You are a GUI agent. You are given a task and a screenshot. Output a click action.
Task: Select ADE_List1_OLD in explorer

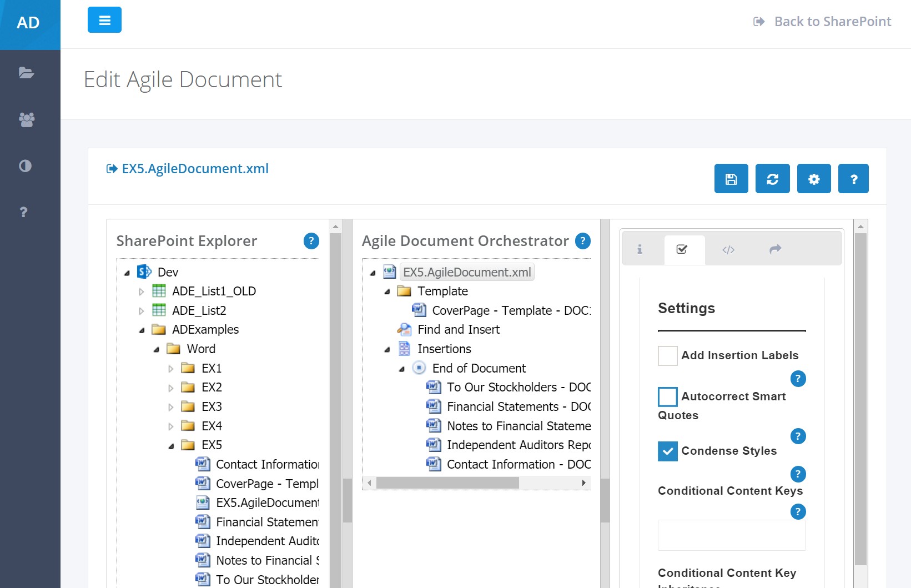[214, 292]
